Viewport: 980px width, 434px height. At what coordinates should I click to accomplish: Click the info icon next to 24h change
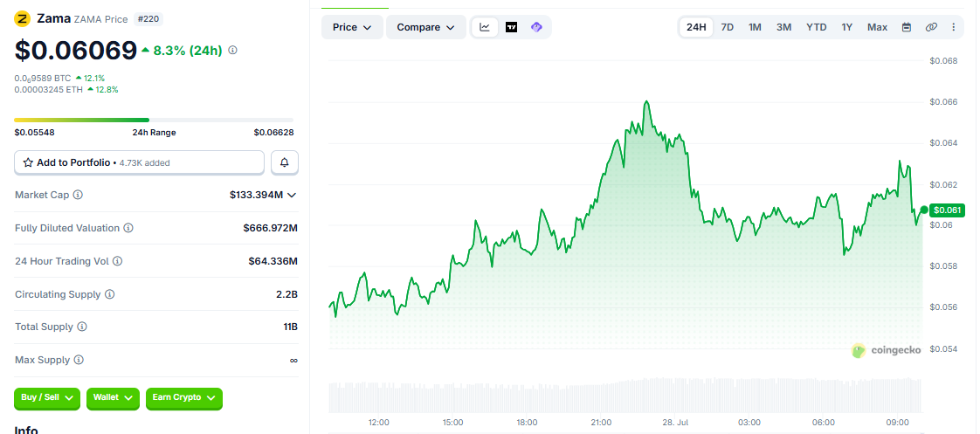click(x=232, y=50)
